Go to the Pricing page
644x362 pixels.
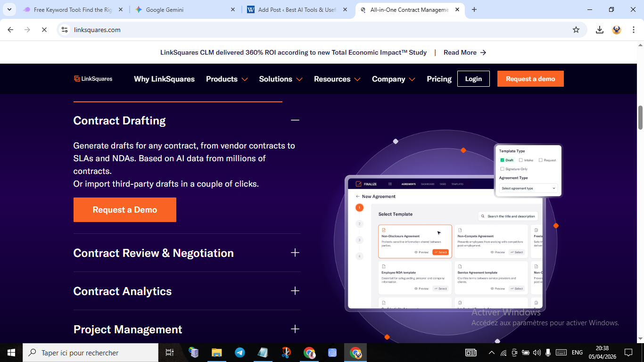[x=439, y=79]
